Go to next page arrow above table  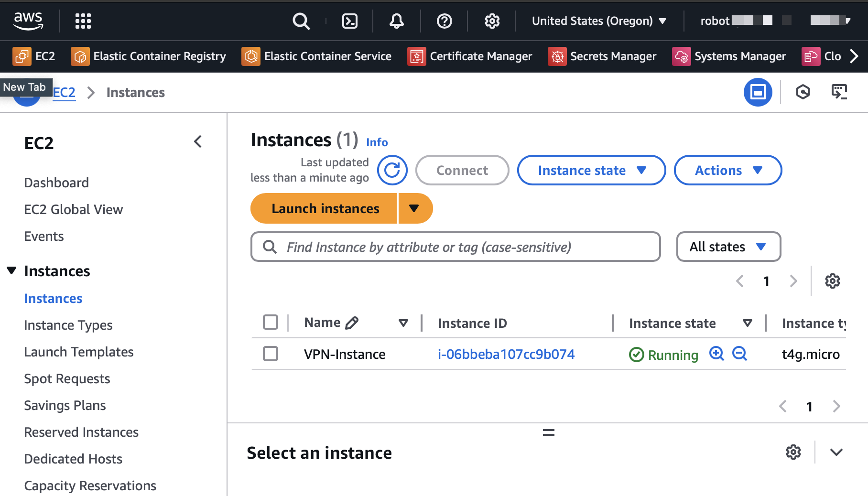click(x=793, y=281)
